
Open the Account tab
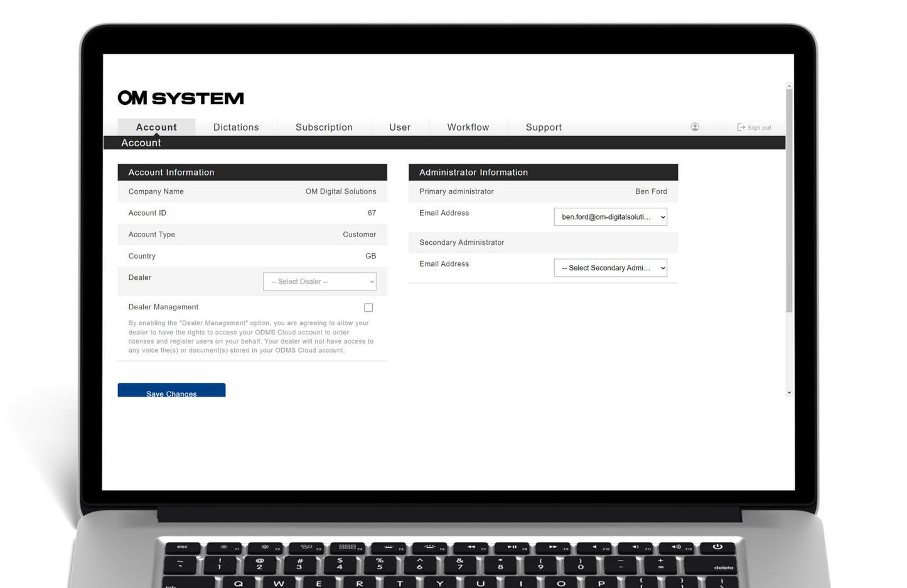click(x=156, y=127)
